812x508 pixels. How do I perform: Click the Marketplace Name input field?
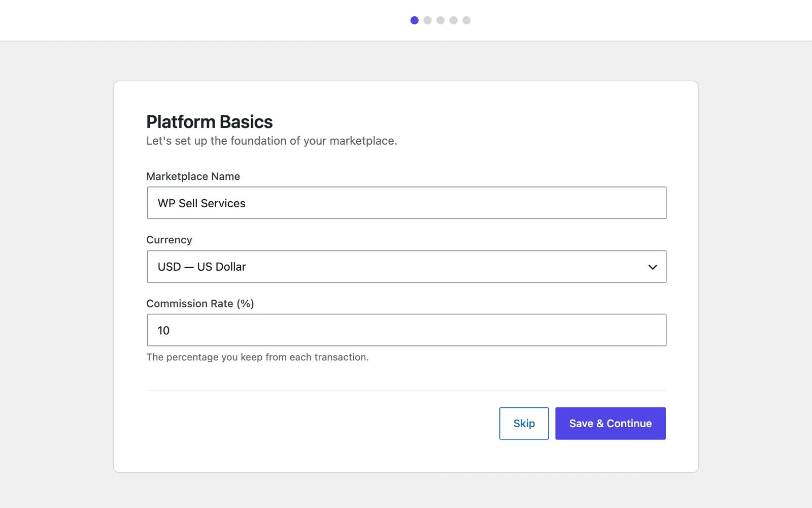407,203
